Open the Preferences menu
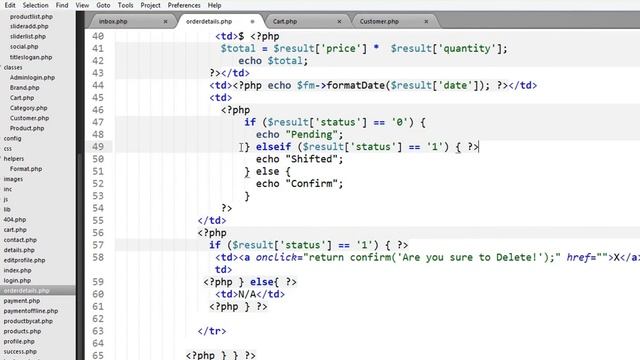The image size is (640, 360). 184,5
